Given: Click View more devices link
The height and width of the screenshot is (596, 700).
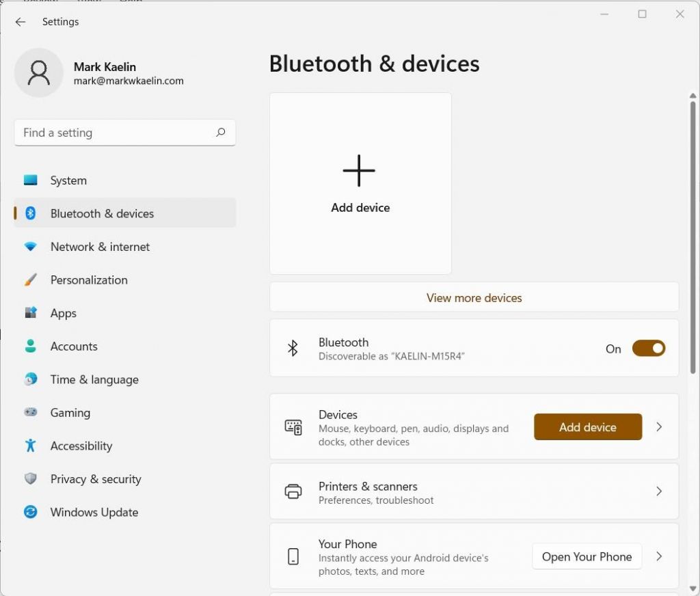Looking at the screenshot, I should tap(474, 298).
